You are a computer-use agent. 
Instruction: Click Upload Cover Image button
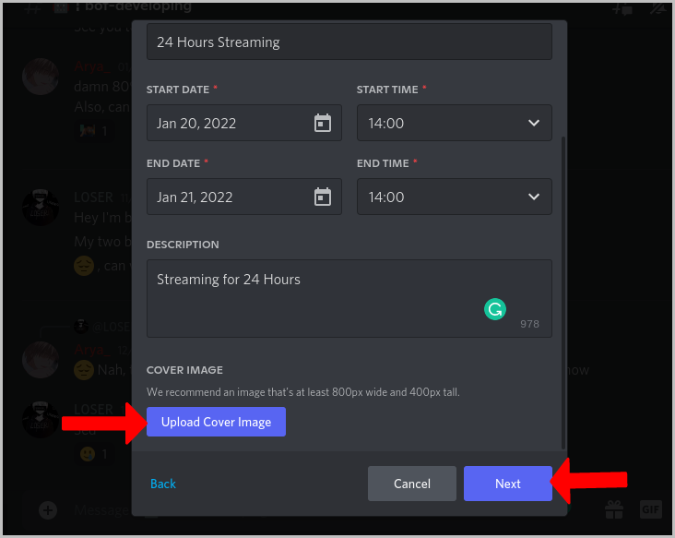[216, 422]
